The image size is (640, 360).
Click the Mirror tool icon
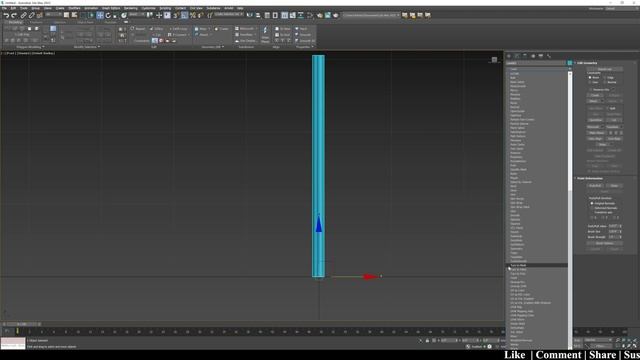pyautogui.click(x=249, y=16)
